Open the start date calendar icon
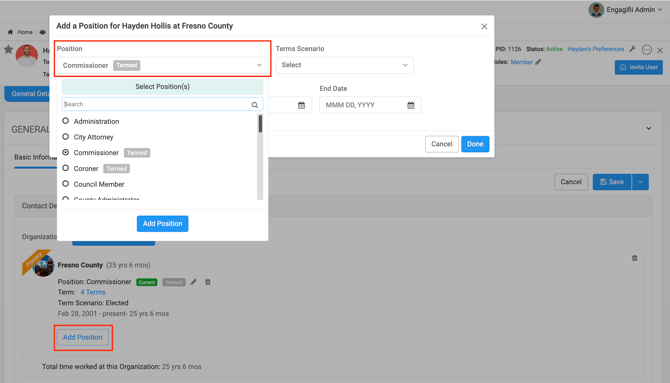670x383 pixels. [301, 105]
